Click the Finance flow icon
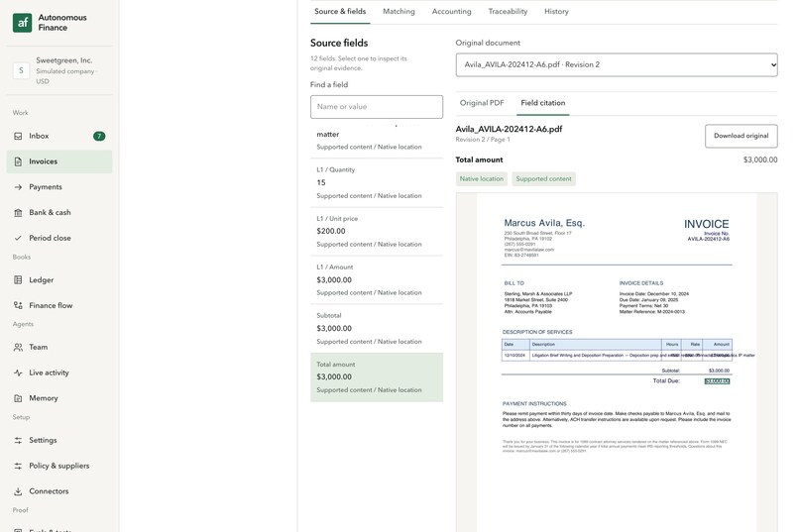The image size is (799, 532). pos(18,305)
